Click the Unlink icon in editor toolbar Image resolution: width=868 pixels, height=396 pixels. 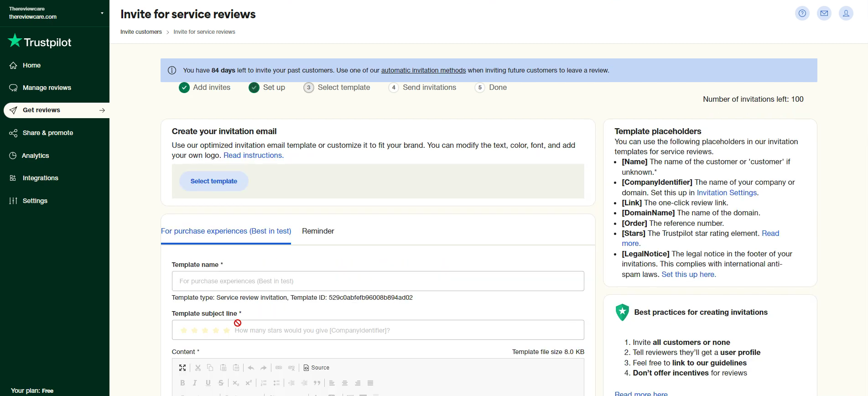tap(291, 368)
